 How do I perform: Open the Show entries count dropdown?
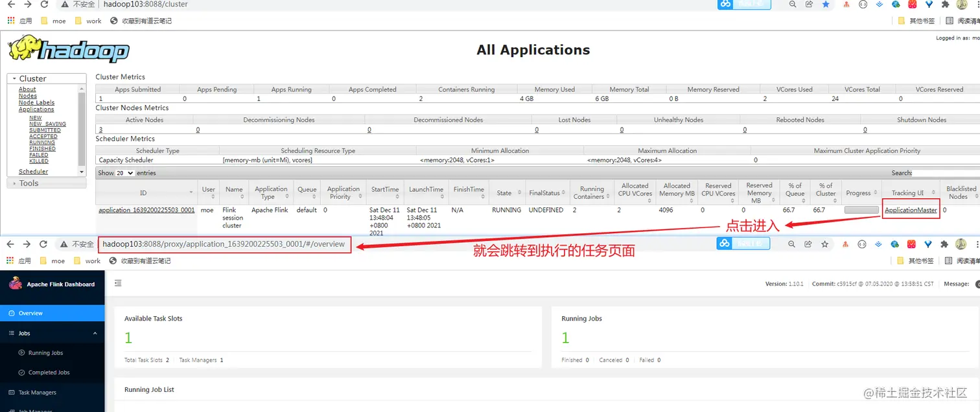[x=124, y=173]
